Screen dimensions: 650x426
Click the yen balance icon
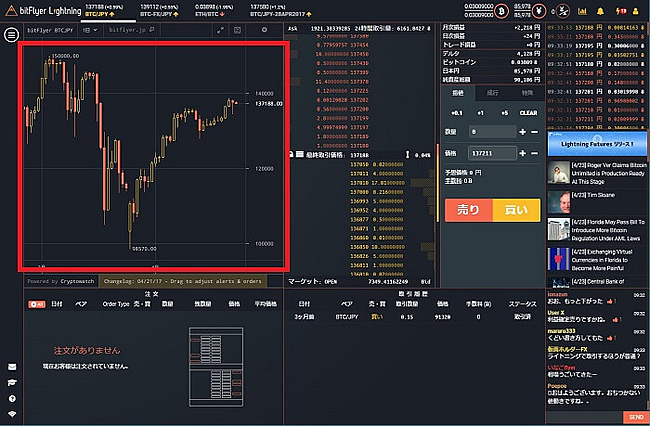coord(539,11)
